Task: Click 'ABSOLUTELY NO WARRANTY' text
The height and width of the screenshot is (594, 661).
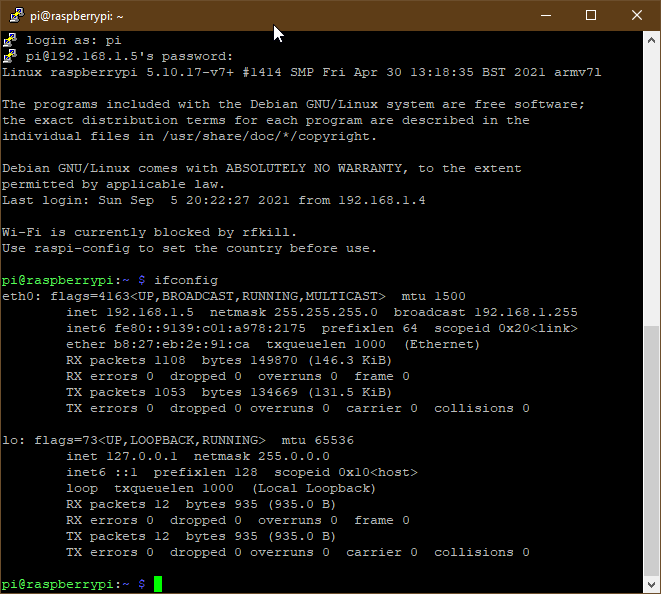Action: 314,168
